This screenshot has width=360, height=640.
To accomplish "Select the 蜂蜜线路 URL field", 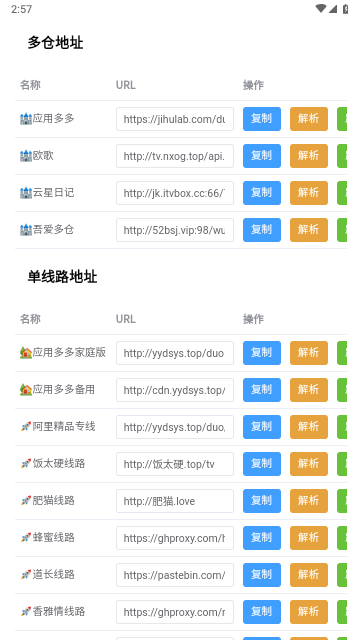I will click(175, 538).
